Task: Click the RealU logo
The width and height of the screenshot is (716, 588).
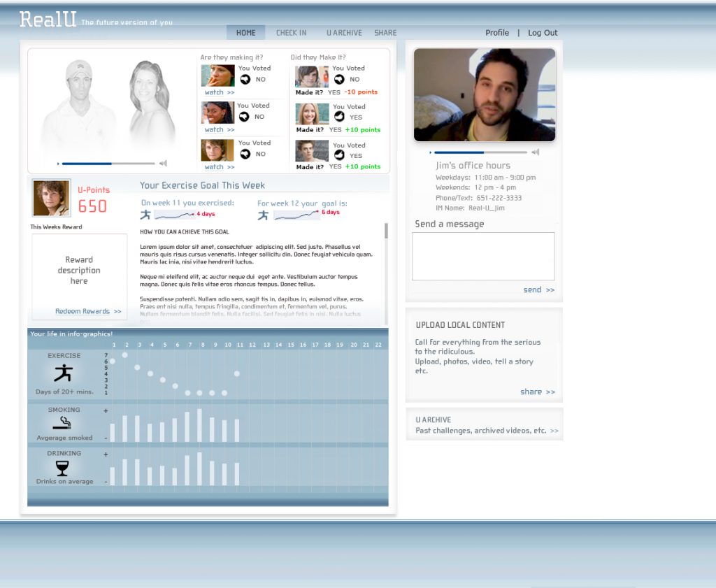Action: [x=48, y=20]
